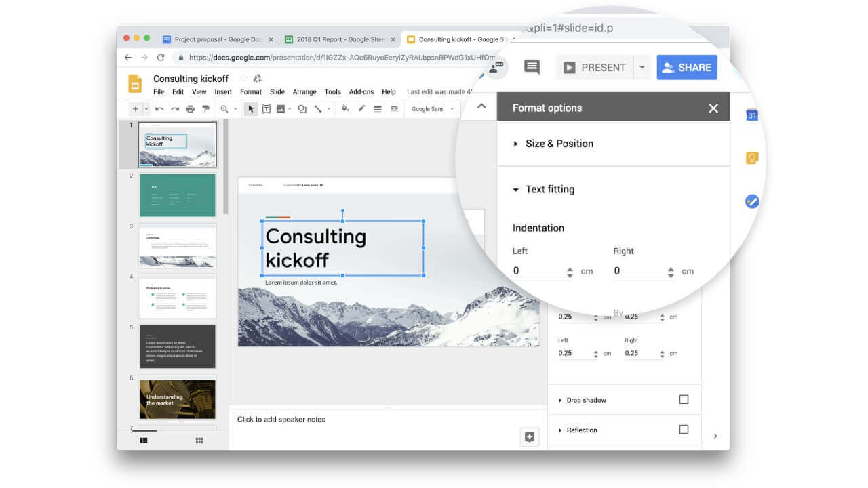
Task: Open the Format menu
Action: click(x=250, y=91)
